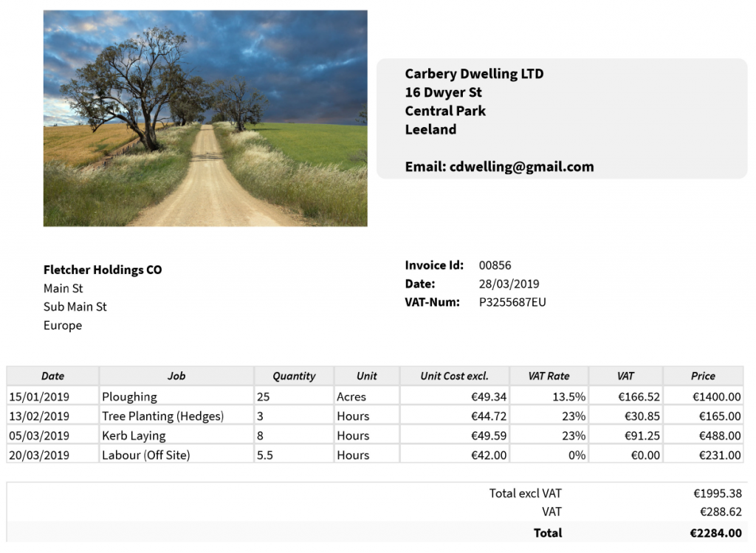Image resolution: width=756 pixels, height=553 pixels.
Task: Click price €488.00
Action: pos(703,436)
